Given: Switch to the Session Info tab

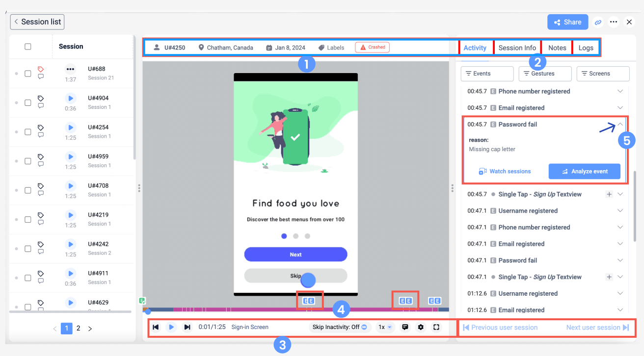Looking at the screenshot, I should tap(517, 48).
